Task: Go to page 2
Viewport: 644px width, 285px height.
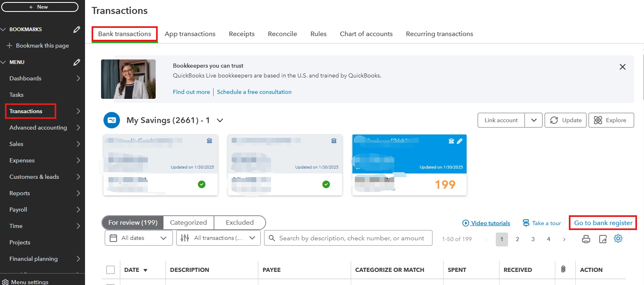Action: point(517,239)
